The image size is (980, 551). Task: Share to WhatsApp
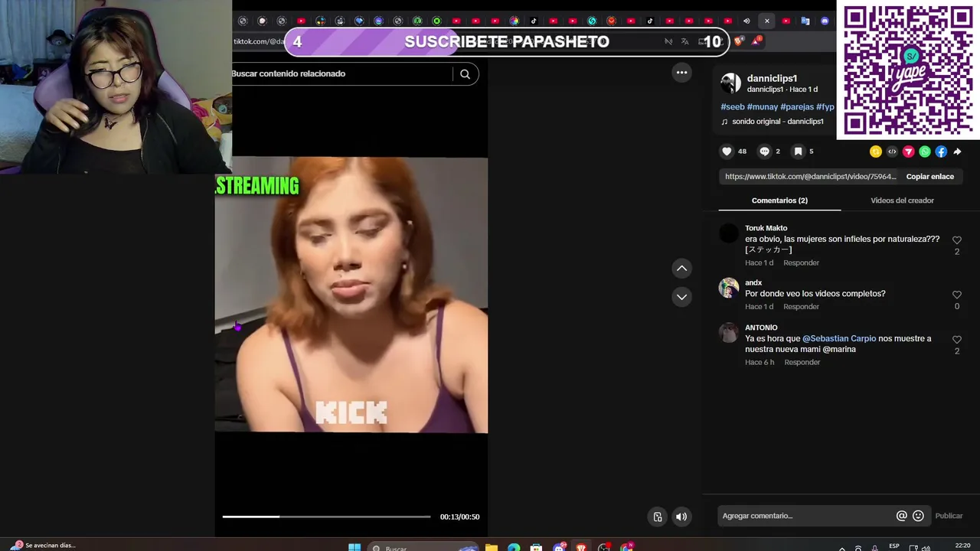pyautogui.click(x=925, y=152)
